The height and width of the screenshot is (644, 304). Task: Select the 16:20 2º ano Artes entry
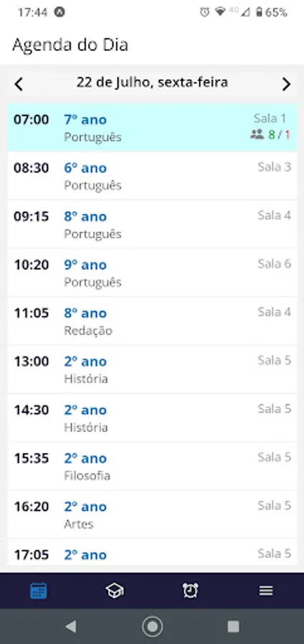point(152,514)
